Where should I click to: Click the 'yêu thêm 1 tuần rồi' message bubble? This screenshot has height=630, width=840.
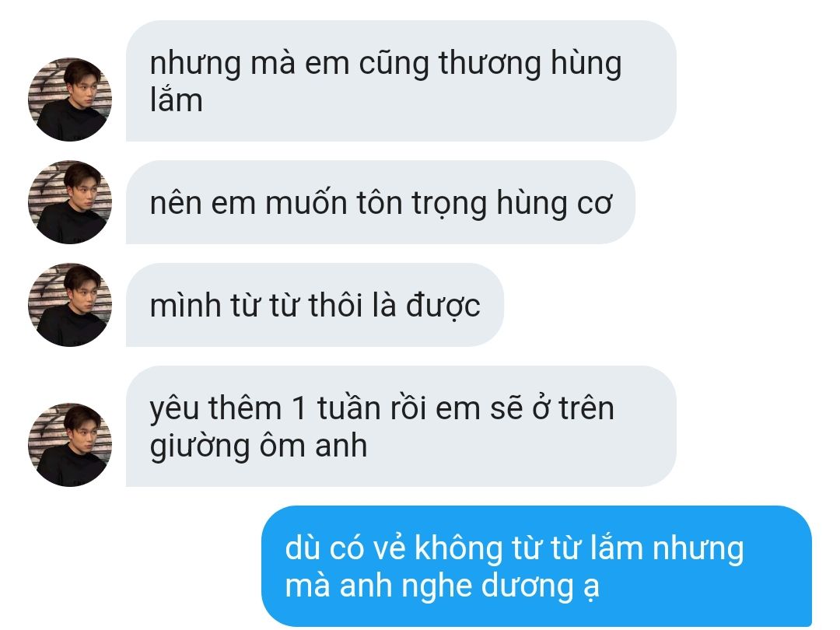tap(401, 426)
